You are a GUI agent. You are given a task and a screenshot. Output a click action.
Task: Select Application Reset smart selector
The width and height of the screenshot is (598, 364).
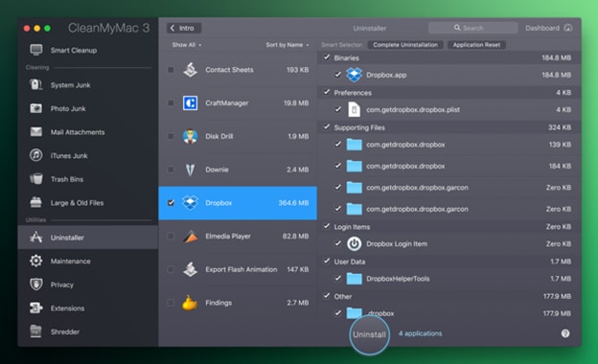click(476, 45)
